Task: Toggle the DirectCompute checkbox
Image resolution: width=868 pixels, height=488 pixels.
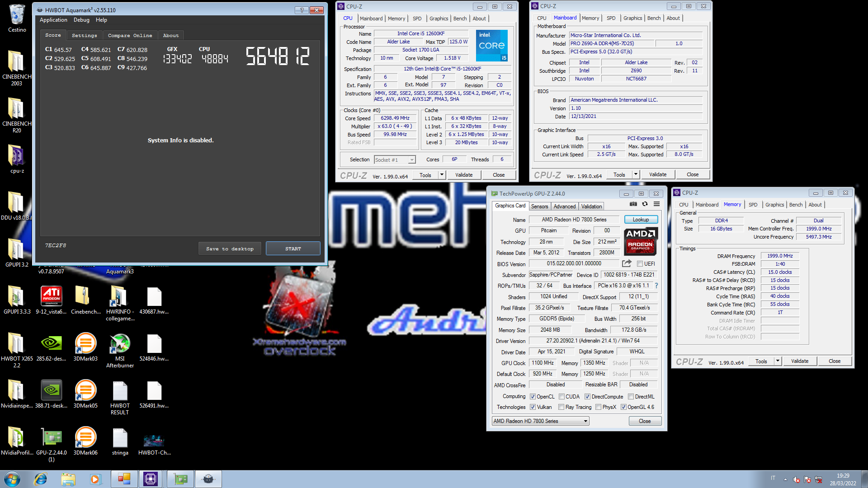Action: coord(587,397)
